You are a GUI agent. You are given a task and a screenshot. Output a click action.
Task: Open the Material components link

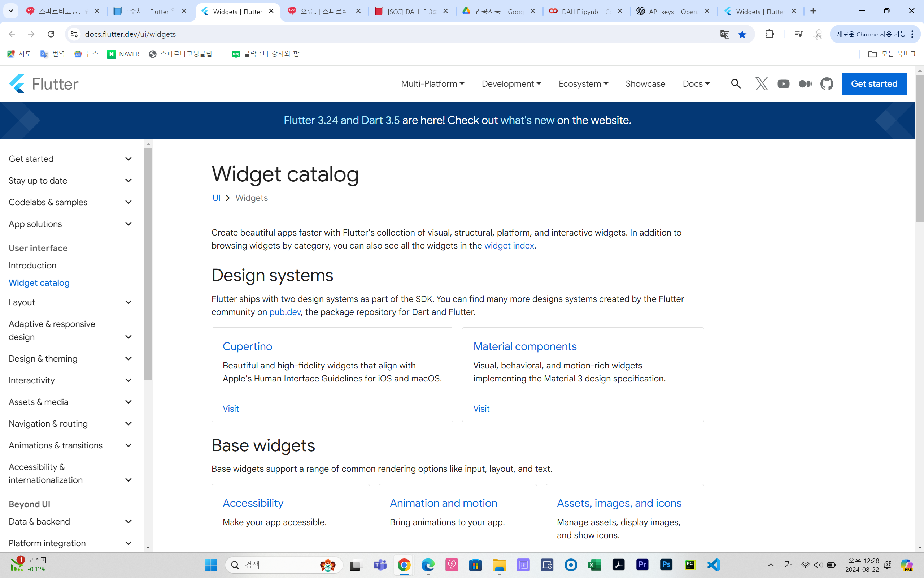pos(525,346)
